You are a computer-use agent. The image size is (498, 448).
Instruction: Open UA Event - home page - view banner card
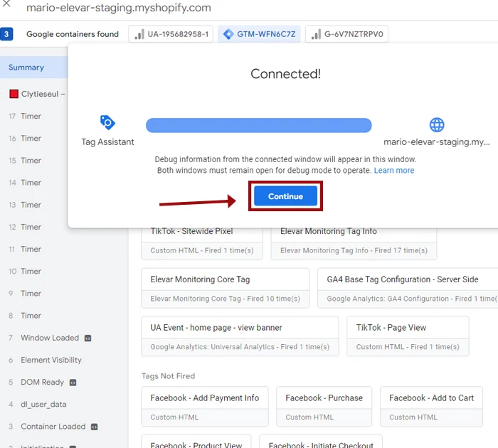coord(240,336)
